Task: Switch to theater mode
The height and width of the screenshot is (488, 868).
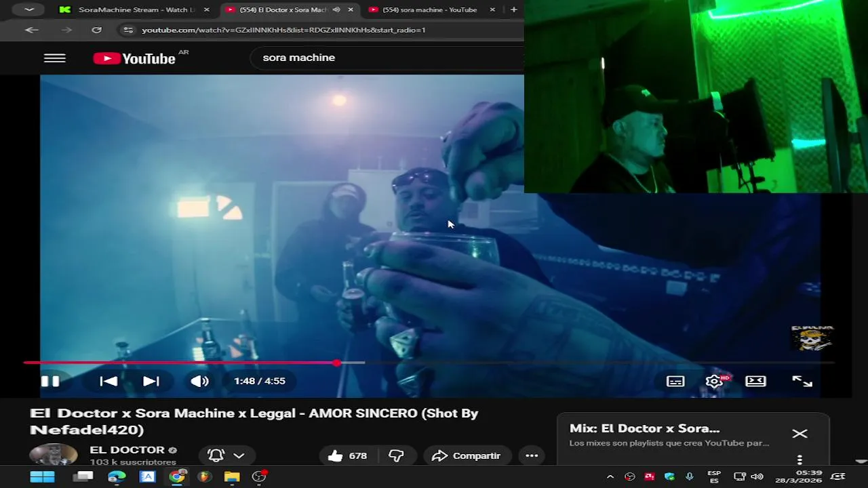Action: pyautogui.click(x=755, y=381)
